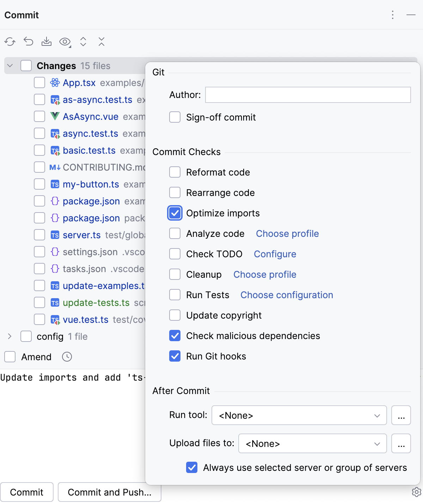Click Commit and Push button
The width and height of the screenshot is (423, 504).
[109, 492]
